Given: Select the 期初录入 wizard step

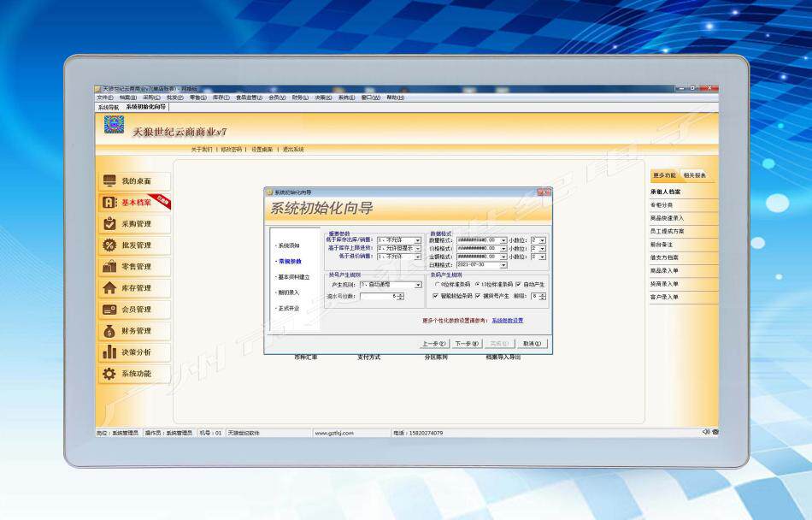Looking at the screenshot, I should coord(288,292).
